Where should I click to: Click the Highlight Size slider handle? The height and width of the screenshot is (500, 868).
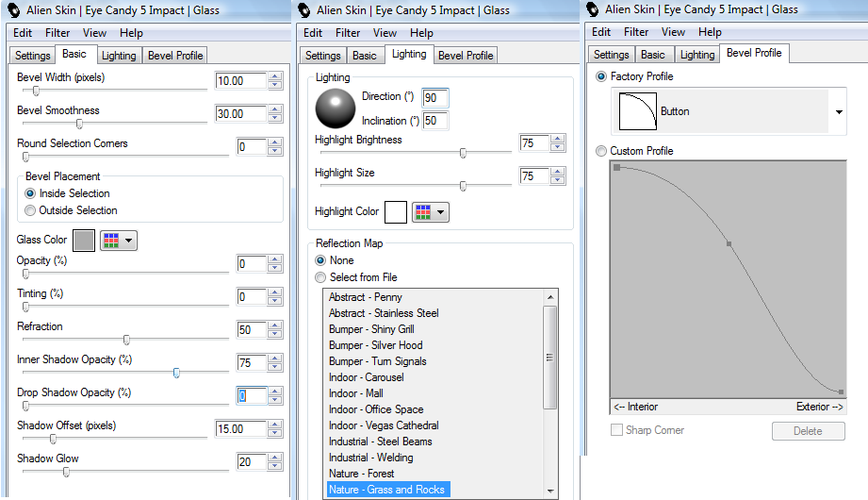click(464, 186)
